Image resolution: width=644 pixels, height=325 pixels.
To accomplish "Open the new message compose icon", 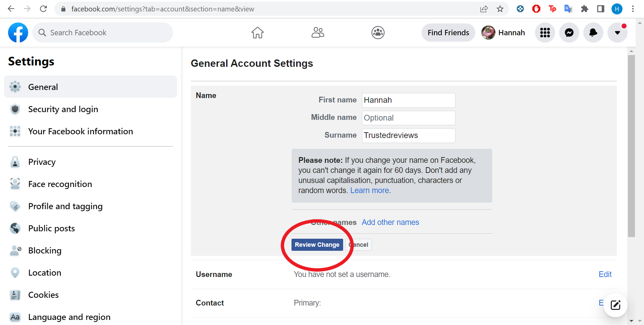I will (615, 305).
